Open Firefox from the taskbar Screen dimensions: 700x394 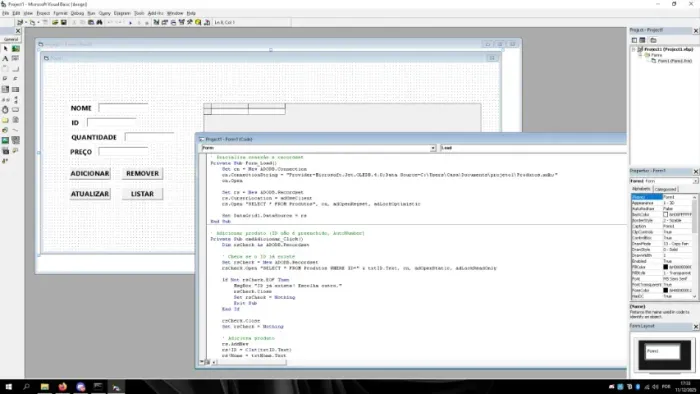tap(62, 387)
